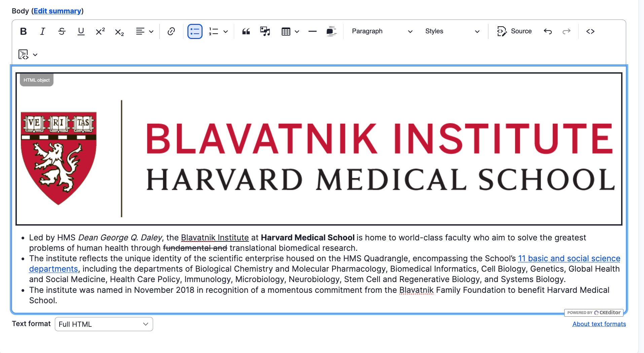This screenshot has width=644, height=353.
Task: Apply superscript formatting
Action: 100,31
